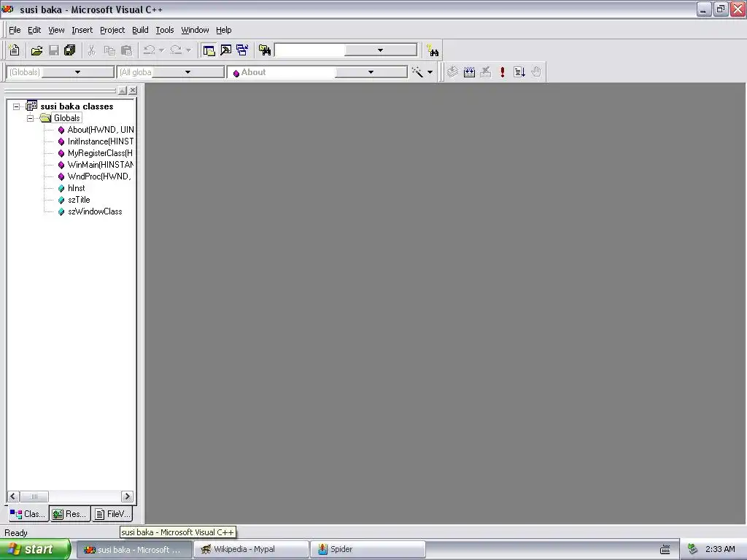The width and height of the screenshot is (747, 560).
Task: Click the Compile toolbar icon
Action: point(452,72)
